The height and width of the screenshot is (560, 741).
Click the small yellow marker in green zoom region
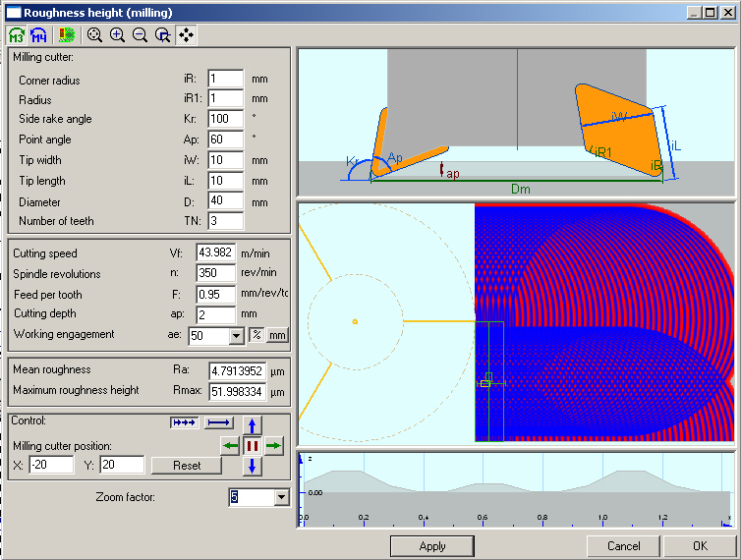pyautogui.click(x=485, y=383)
